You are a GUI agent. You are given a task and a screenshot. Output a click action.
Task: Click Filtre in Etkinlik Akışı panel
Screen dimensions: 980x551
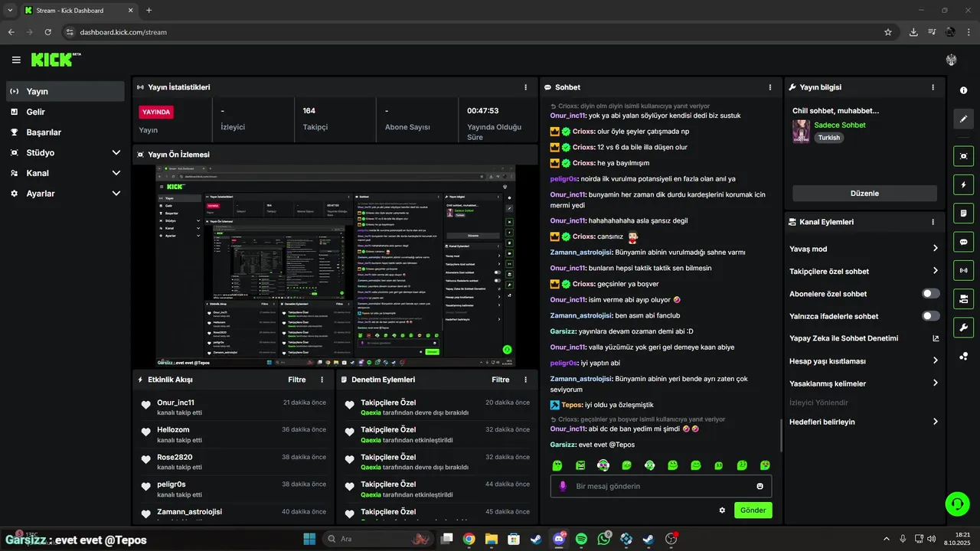(297, 380)
